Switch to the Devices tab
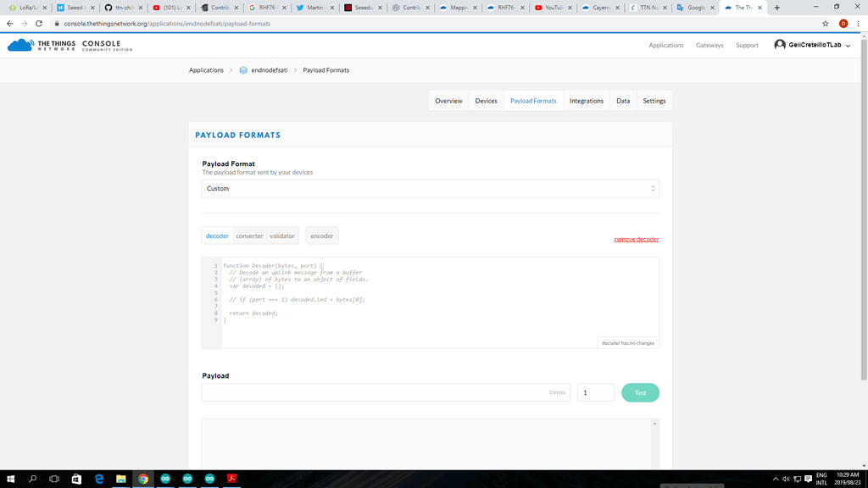This screenshot has width=868, height=488. (486, 100)
